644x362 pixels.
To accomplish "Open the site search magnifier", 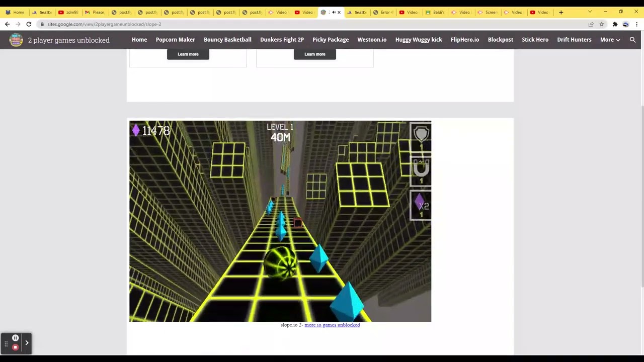I will click(632, 40).
